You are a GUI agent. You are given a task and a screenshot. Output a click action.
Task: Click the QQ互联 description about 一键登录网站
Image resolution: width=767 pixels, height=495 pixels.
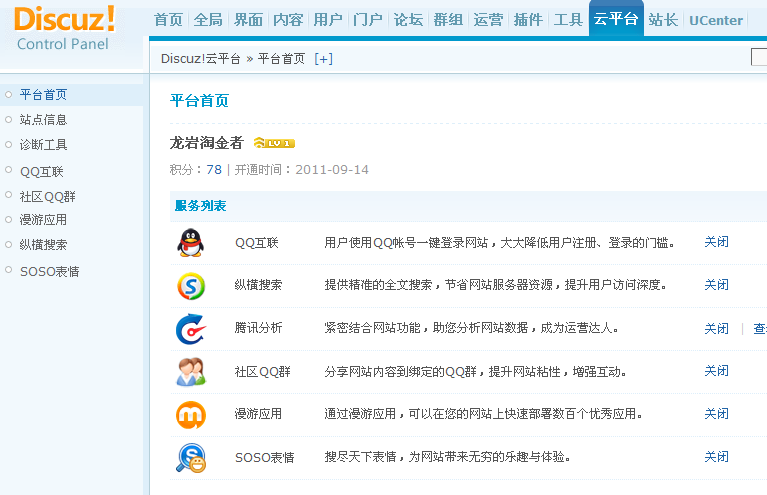pyautogui.click(x=500, y=243)
